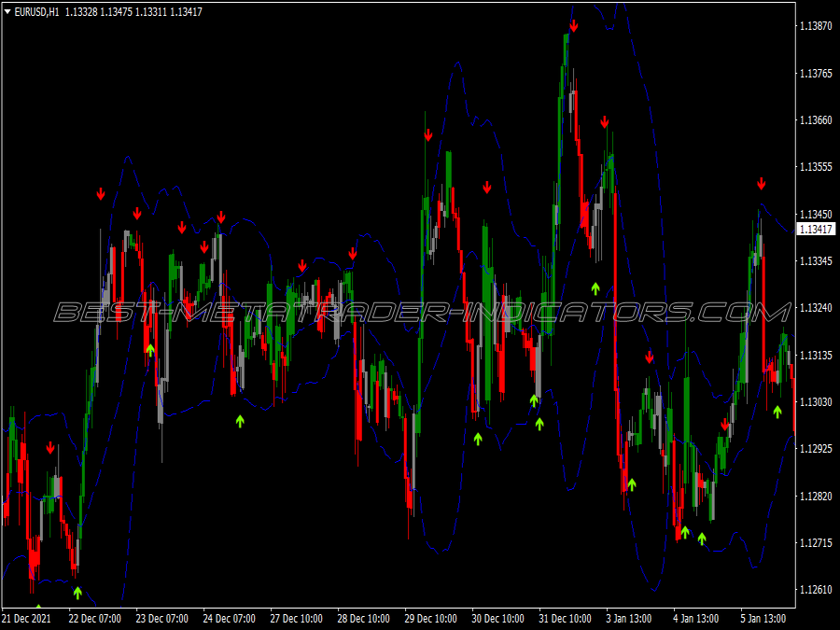The height and width of the screenshot is (630, 840).
Task: Click the 1.12610 price scale label
Action: click(x=816, y=589)
